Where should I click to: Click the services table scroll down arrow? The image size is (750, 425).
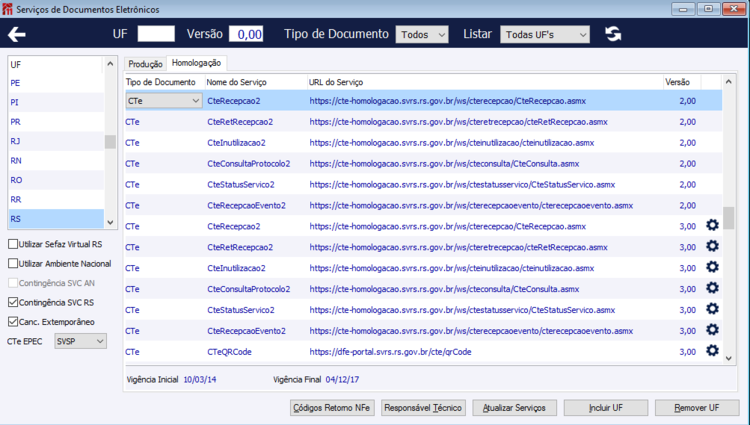click(x=728, y=358)
